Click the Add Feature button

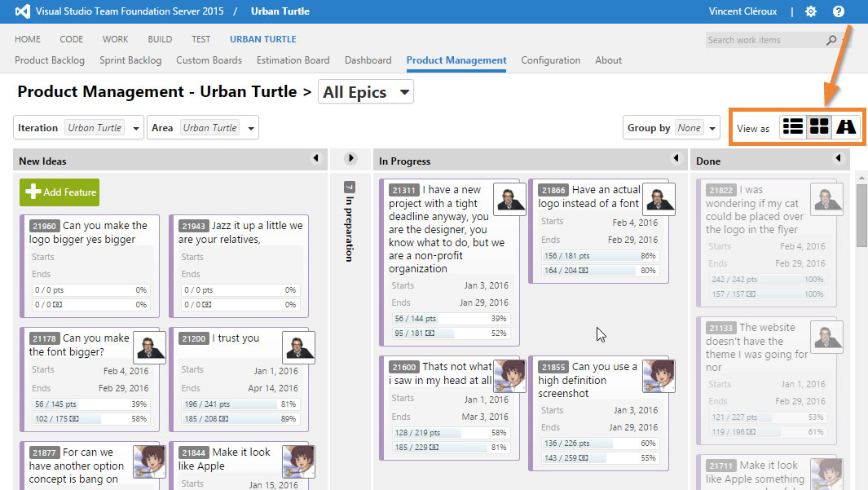point(59,192)
